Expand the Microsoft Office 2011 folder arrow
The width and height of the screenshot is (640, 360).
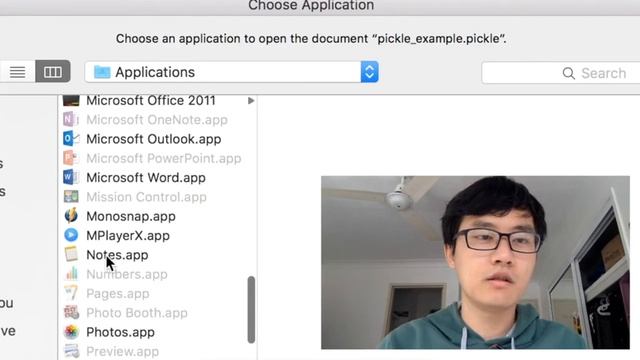[251, 100]
